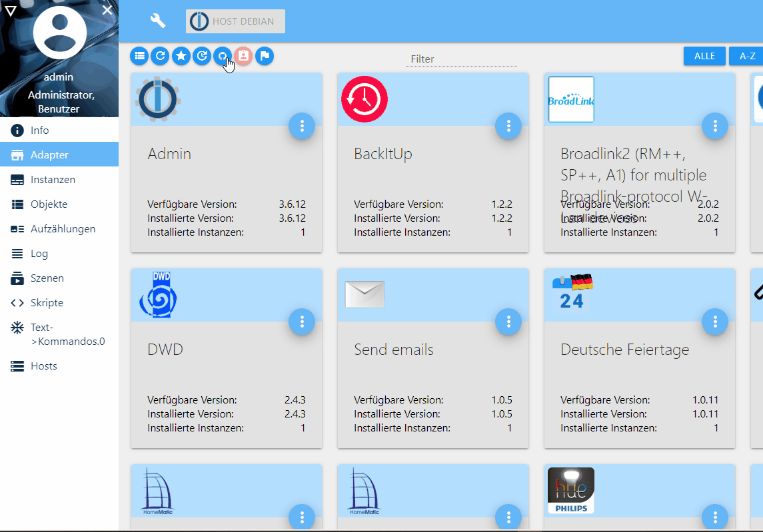Click the triangle icon above the avatar
This screenshot has width=763, height=532.
(10, 10)
